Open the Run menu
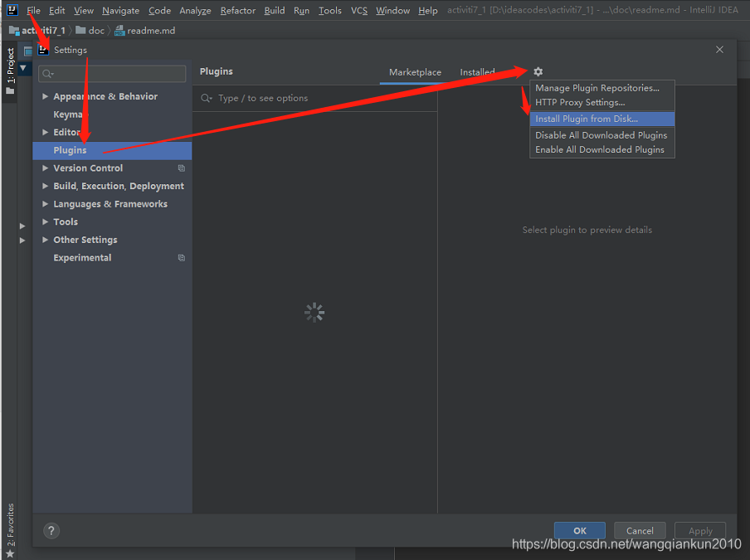The image size is (750, 560). (x=301, y=10)
